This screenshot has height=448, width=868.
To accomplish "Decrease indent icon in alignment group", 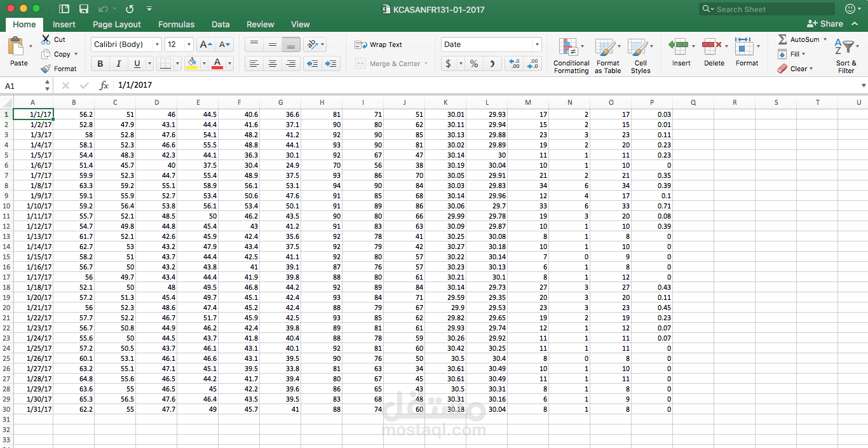I will 312,64.
